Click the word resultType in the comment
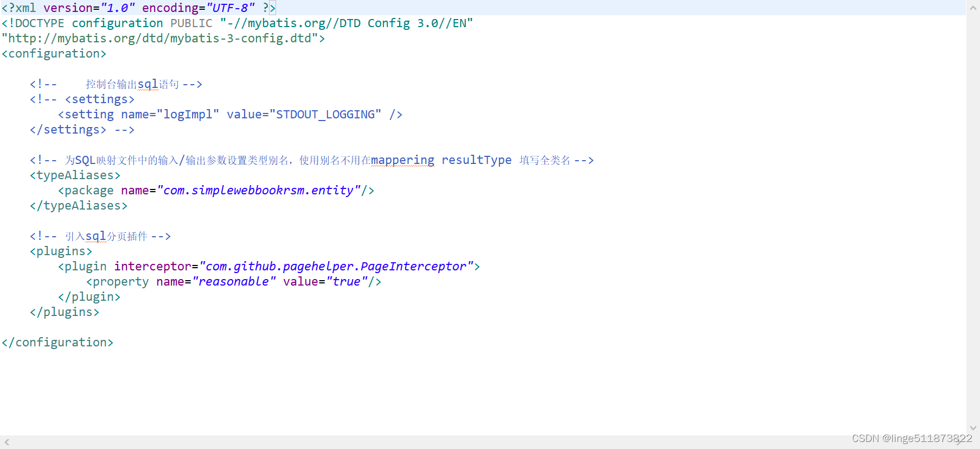 477,160
